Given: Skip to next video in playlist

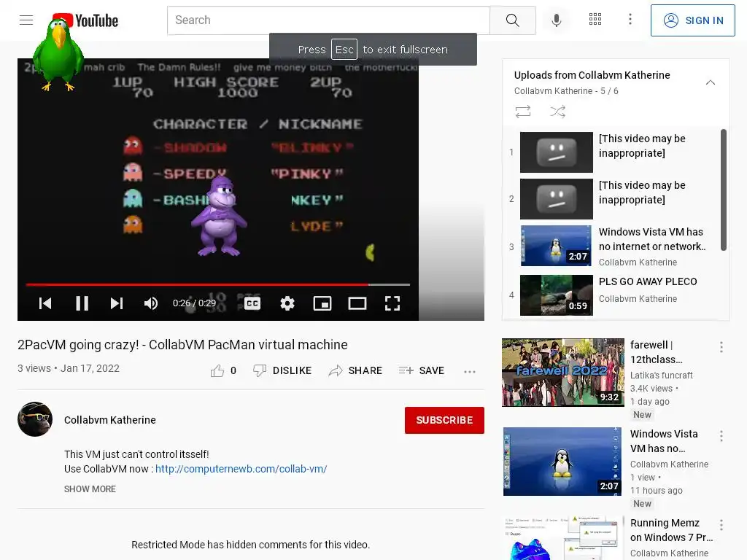Looking at the screenshot, I should pyautogui.click(x=117, y=303).
